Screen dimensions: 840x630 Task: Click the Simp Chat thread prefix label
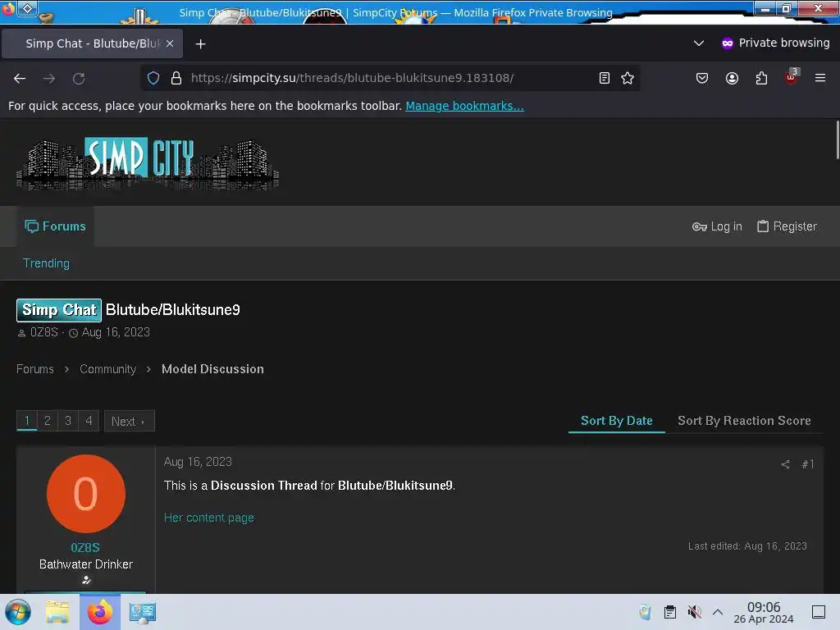pos(59,310)
